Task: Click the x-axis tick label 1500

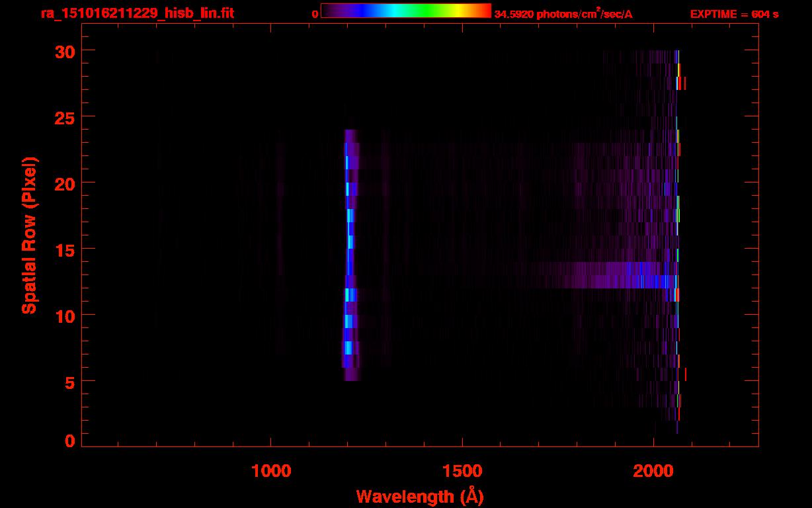Action: [462, 471]
